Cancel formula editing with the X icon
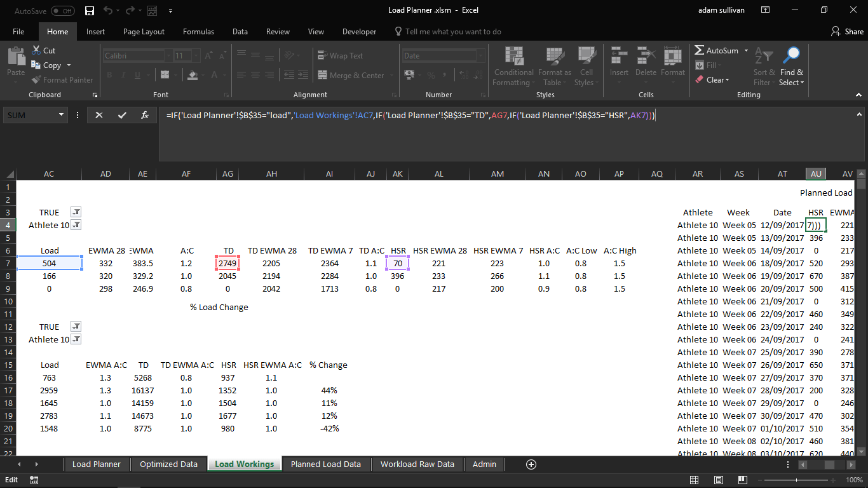 pyautogui.click(x=98, y=115)
